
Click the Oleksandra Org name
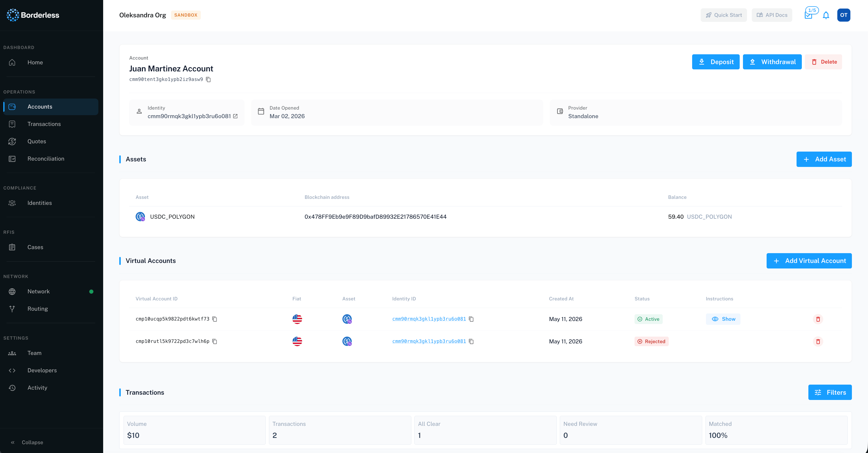tap(143, 15)
